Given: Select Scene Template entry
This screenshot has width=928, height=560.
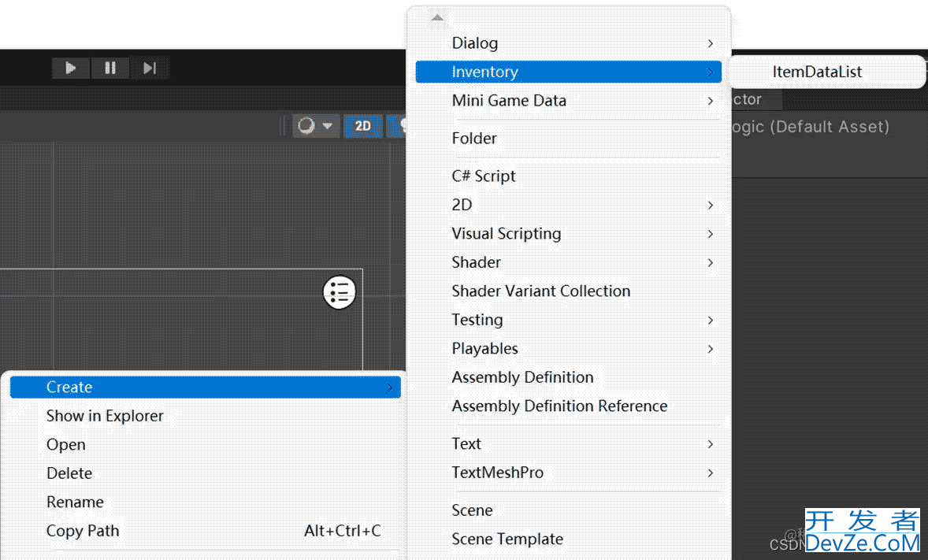Looking at the screenshot, I should [568, 540].
